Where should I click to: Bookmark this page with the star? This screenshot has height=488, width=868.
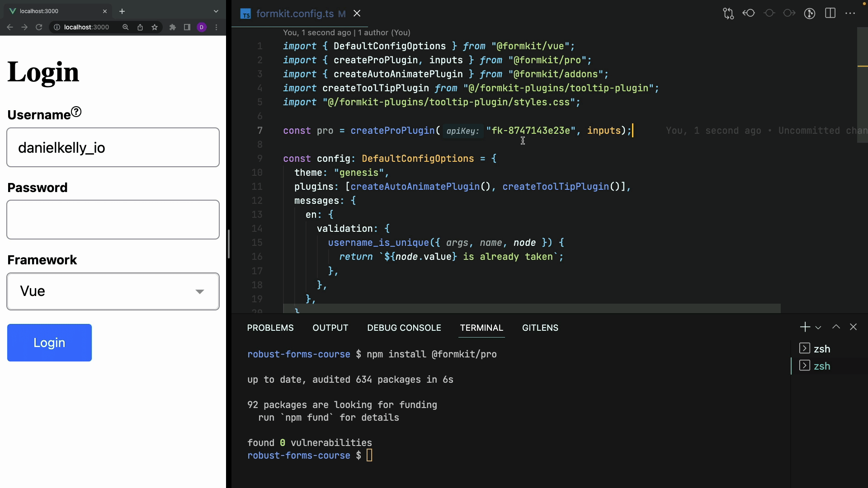[155, 27]
